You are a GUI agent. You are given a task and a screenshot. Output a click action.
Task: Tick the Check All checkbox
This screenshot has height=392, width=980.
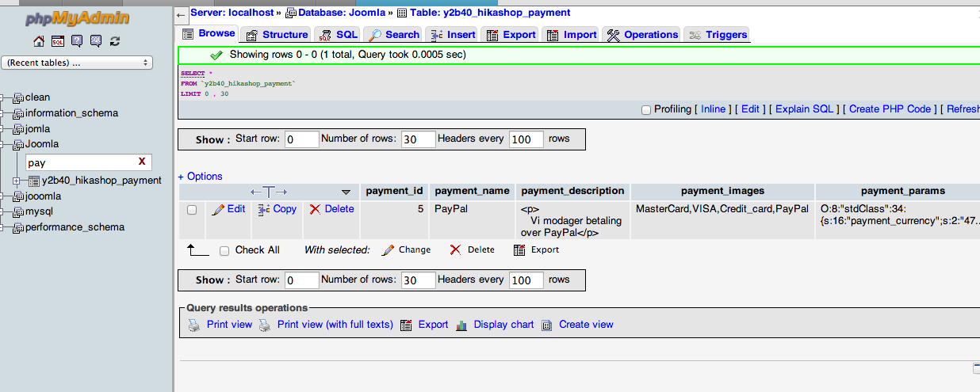click(x=224, y=250)
